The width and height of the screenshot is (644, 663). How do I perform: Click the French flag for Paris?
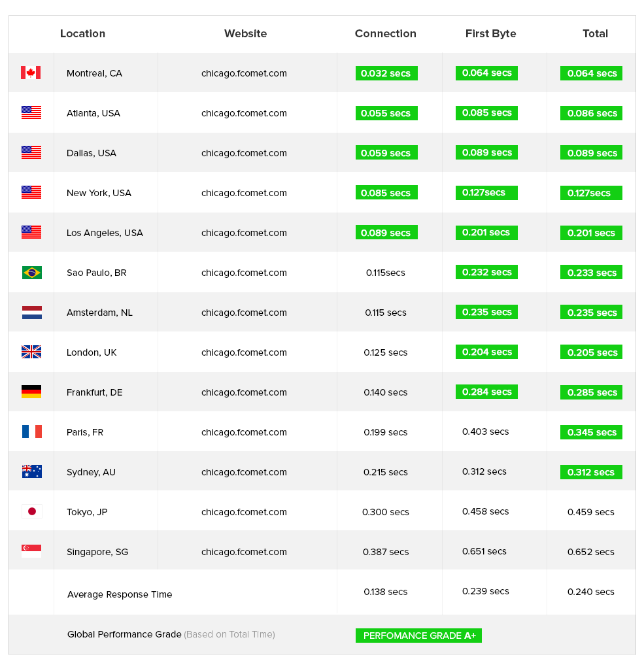click(x=32, y=432)
